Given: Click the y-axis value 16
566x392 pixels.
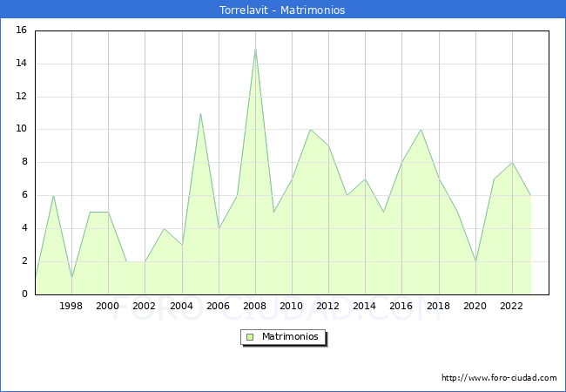Looking at the screenshot, I should pos(22,30).
